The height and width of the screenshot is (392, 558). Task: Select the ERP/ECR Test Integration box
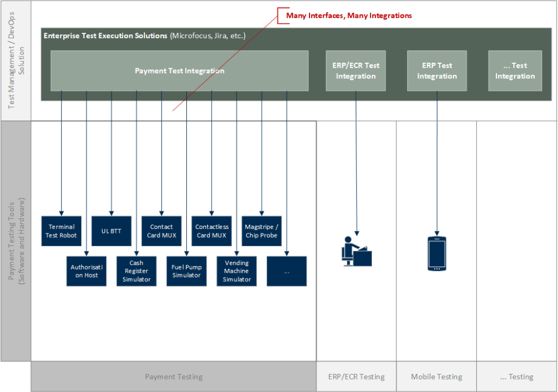coord(355,71)
